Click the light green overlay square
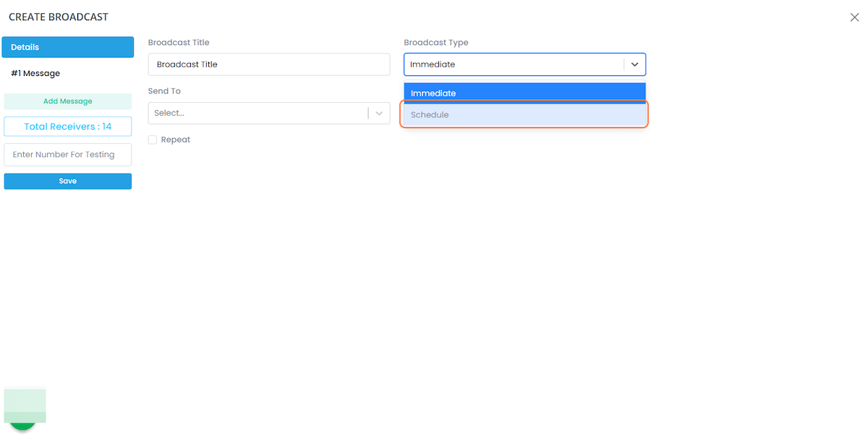This screenshot has height=435, width=868. point(25,404)
